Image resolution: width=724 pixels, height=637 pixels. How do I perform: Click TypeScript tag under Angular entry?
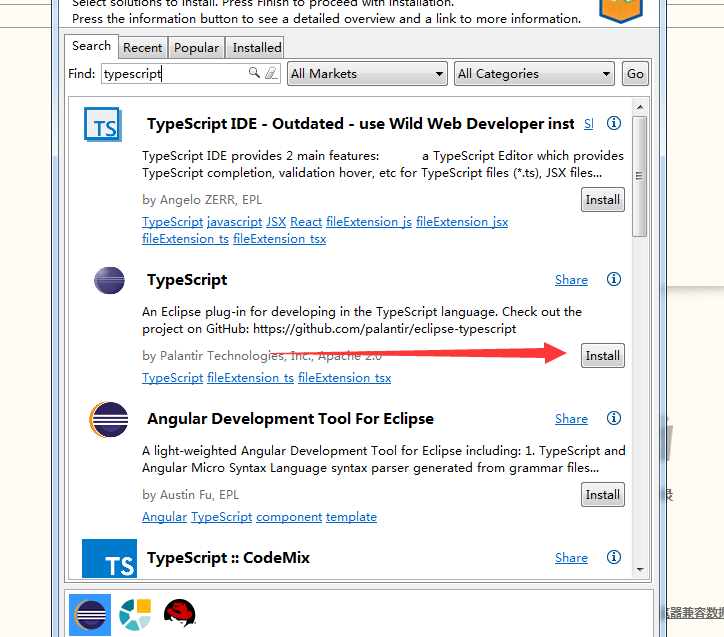pos(222,517)
